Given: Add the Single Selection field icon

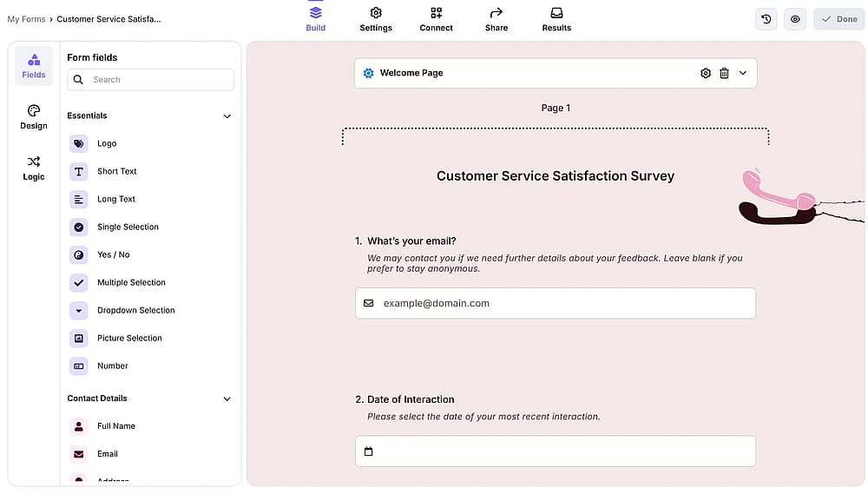Looking at the screenshot, I should [x=79, y=227].
